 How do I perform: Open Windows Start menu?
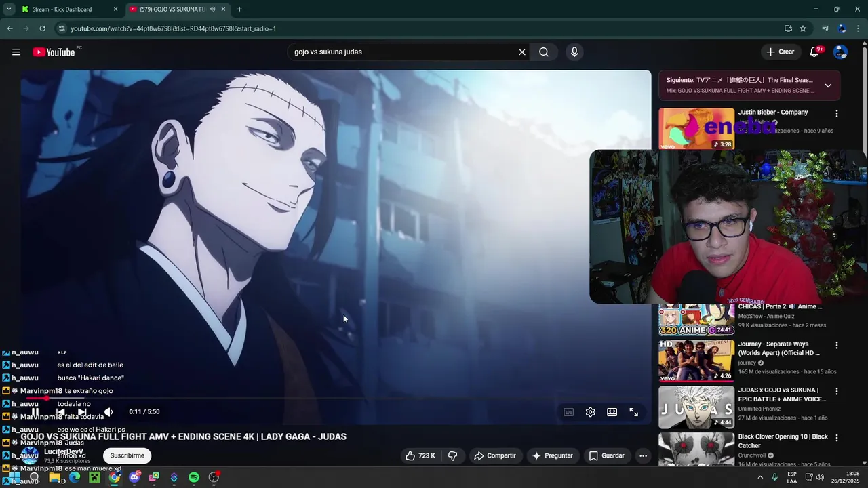tap(14, 478)
